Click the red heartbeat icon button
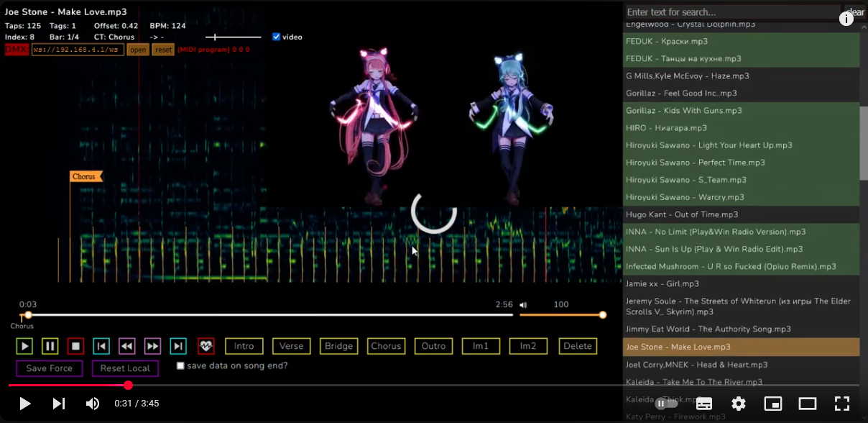 pos(206,346)
